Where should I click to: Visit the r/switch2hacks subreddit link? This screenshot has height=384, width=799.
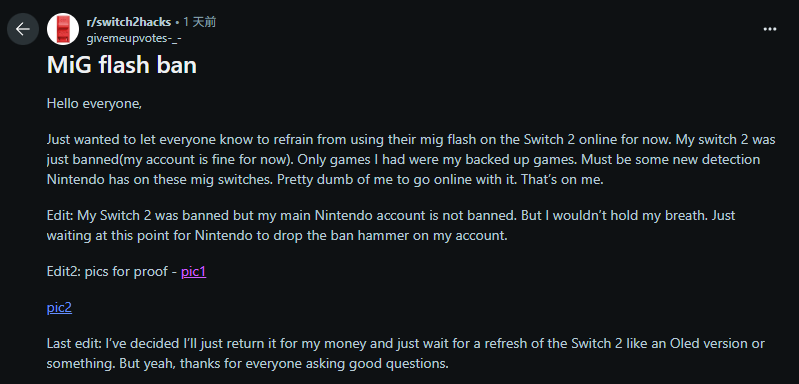[128, 22]
